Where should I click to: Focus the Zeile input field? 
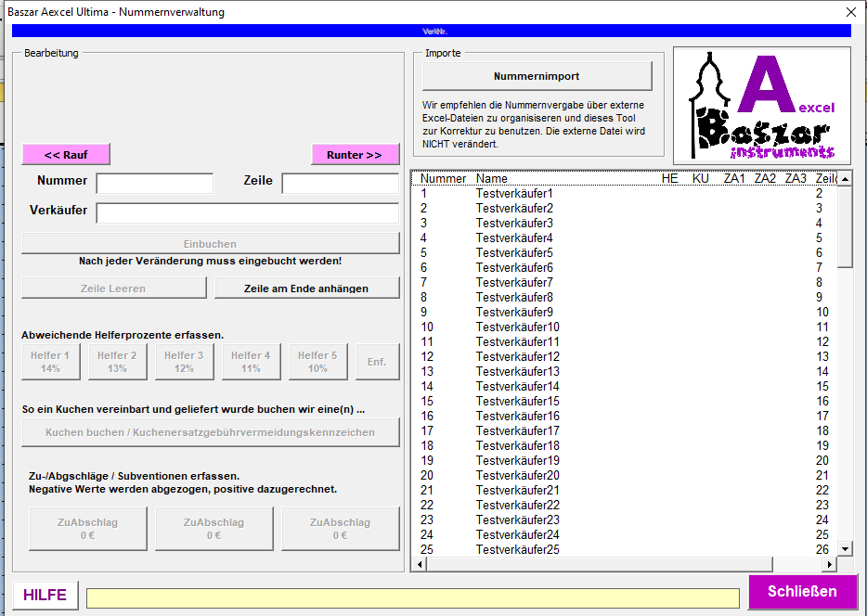pos(340,184)
